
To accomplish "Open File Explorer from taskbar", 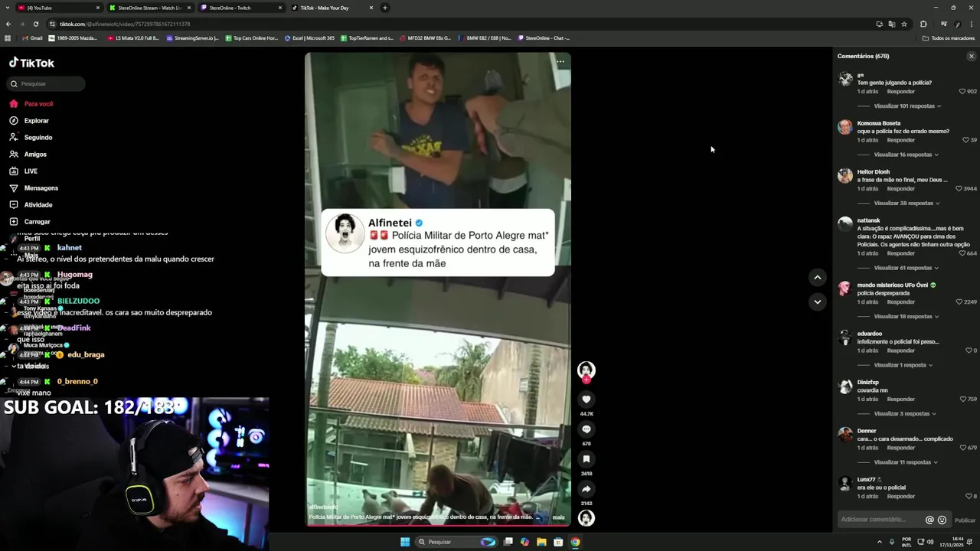I will [x=541, y=542].
